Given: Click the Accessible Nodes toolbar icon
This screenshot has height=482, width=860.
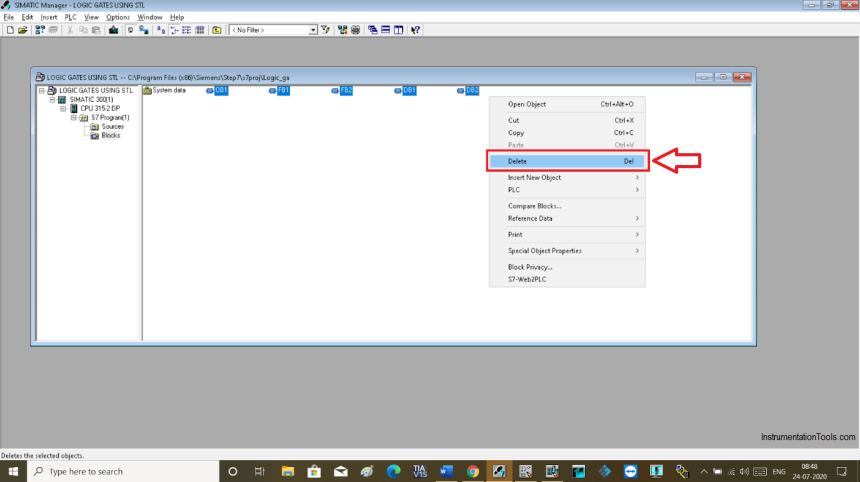Looking at the screenshot, I should [40, 30].
